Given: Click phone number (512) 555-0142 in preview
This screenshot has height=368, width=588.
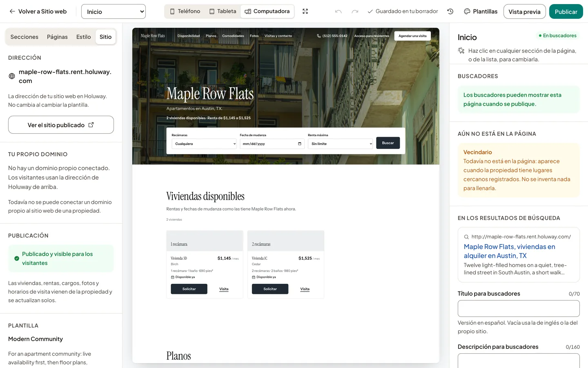Looking at the screenshot, I should pos(332,36).
